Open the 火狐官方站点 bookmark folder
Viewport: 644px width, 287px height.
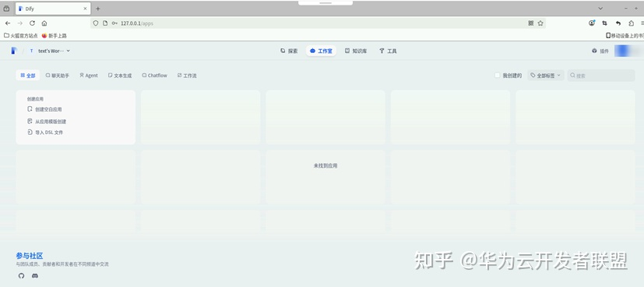(20, 36)
